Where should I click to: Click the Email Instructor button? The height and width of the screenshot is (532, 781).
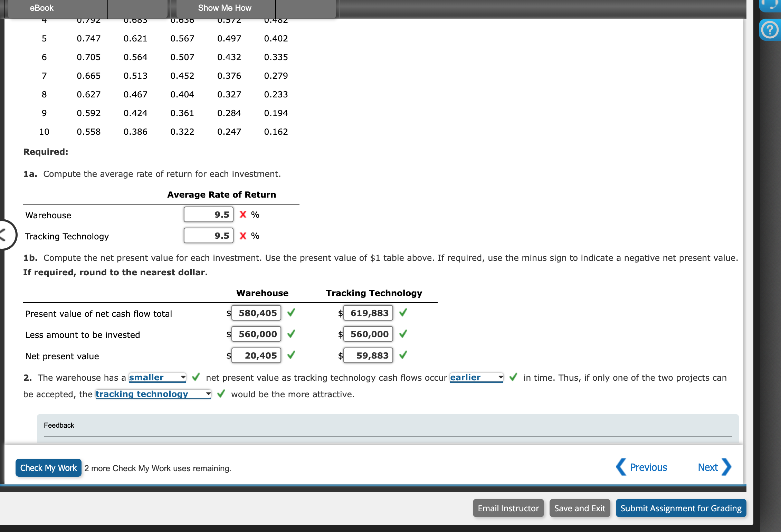pos(508,508)
